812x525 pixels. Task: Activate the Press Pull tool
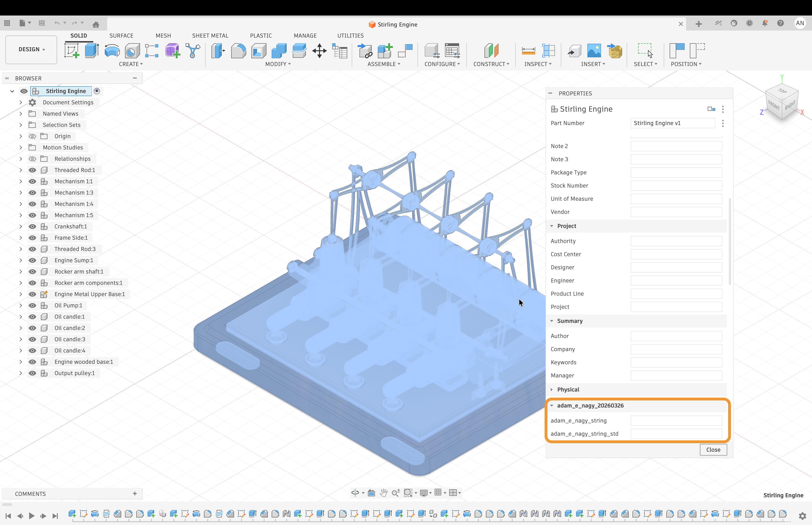(x=218, y=51)
